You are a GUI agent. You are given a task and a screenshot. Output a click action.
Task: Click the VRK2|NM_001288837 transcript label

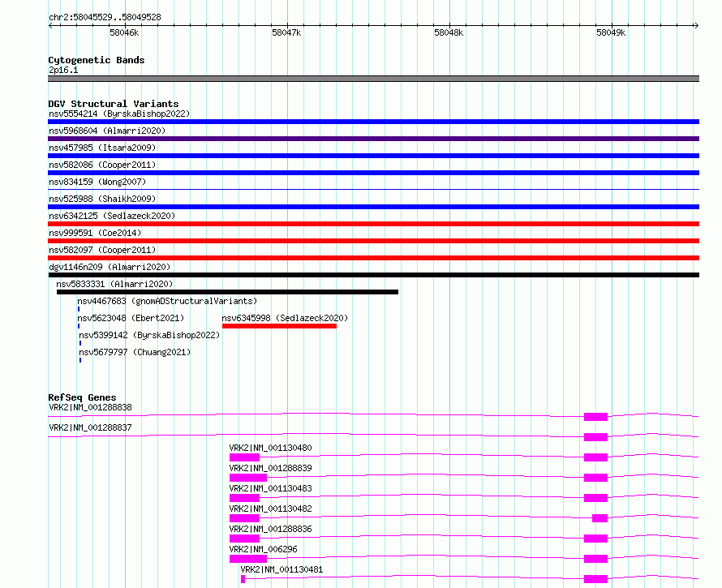(90, 427)
